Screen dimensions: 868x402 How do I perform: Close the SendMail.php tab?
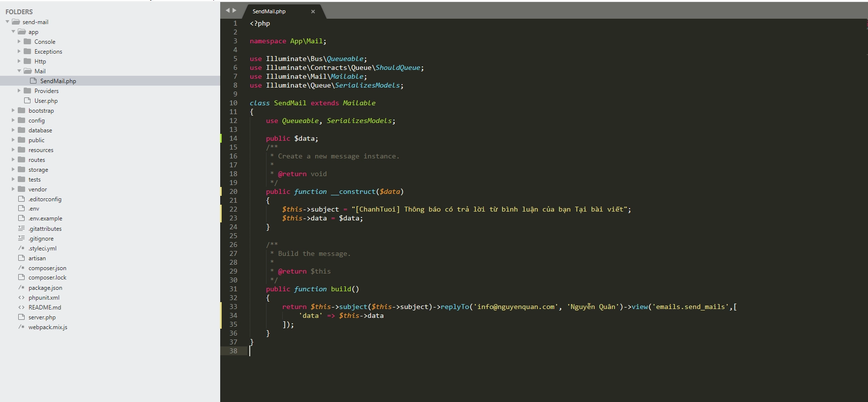pyautogui.click(x=313, y=11)
